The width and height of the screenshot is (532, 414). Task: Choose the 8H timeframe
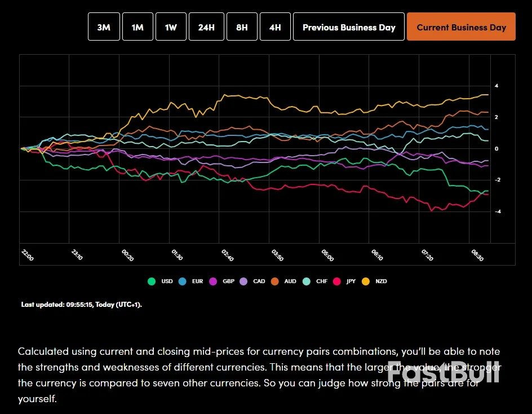pyautogui.click(x=242, y=27)
